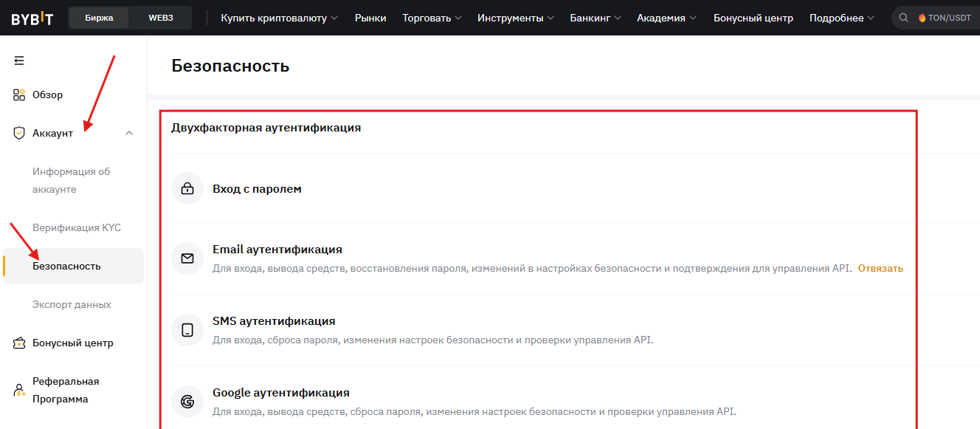Collapse the sidebar hamburger menu icon

click(19, 61)
